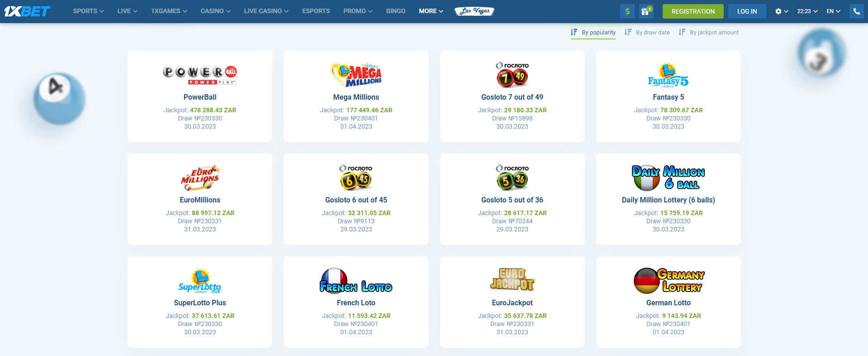
Task: Sort lotteries By jackpot amount
Action: pos(714,33)
